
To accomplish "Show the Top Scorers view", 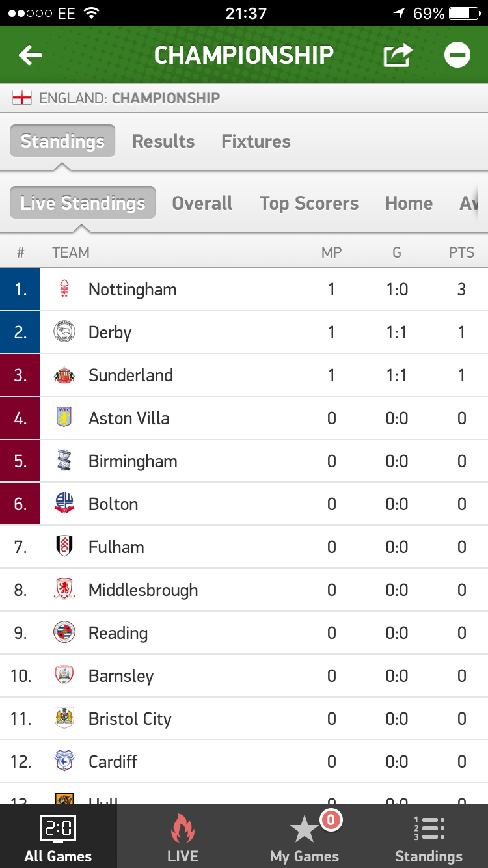I will tap(309, 203).
